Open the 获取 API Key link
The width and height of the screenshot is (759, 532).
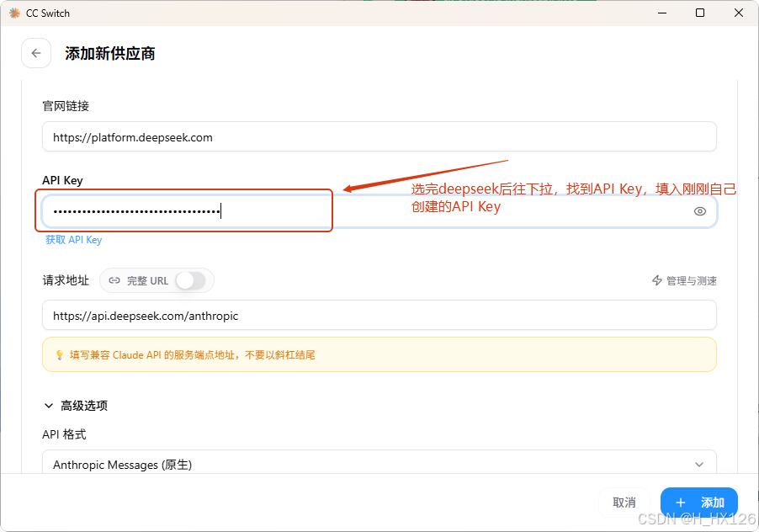point(73,240)
